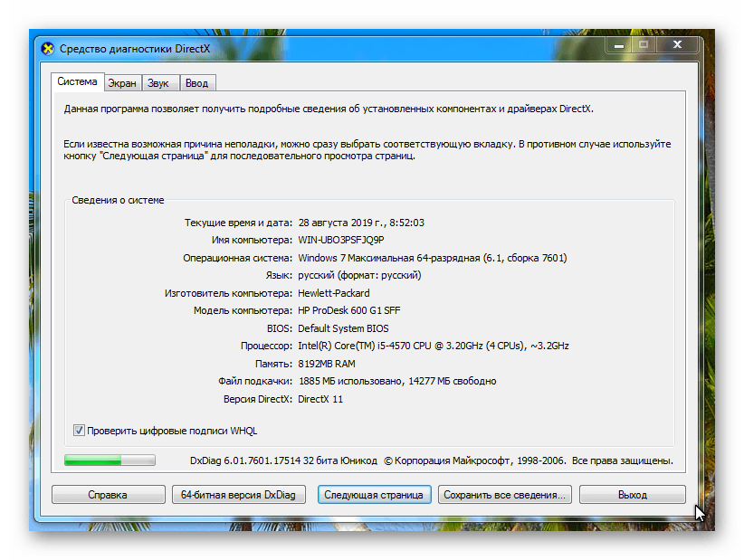Click the DirectX icon in title bar
744x560 pixels.
point(47,48)
